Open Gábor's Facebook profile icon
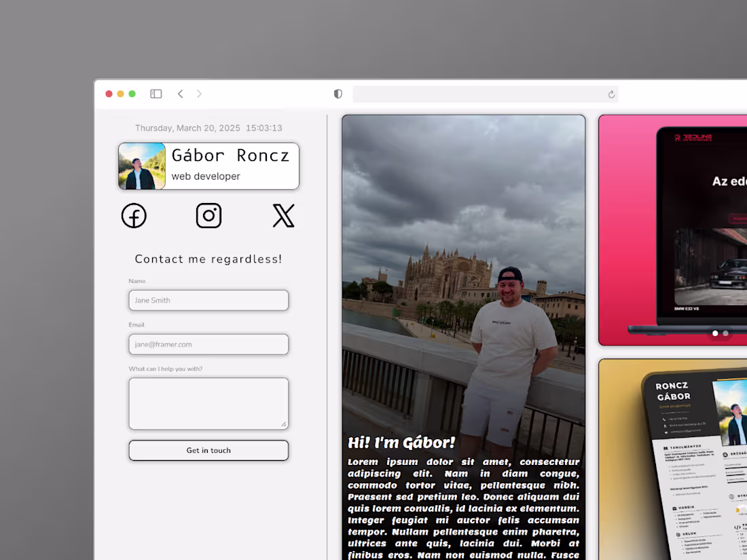The height and width of the screenshot is (560, 747). coord(134,215)
